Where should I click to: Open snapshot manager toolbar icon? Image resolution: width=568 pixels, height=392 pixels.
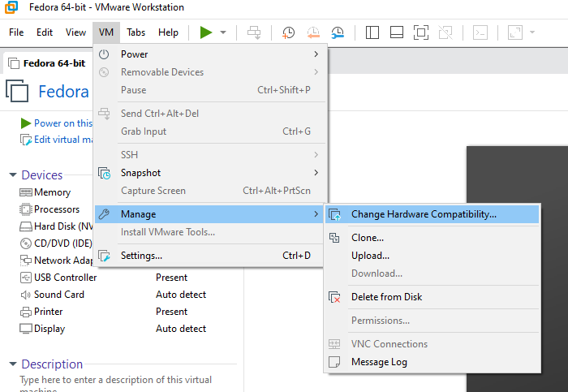[x=338, y=32]
